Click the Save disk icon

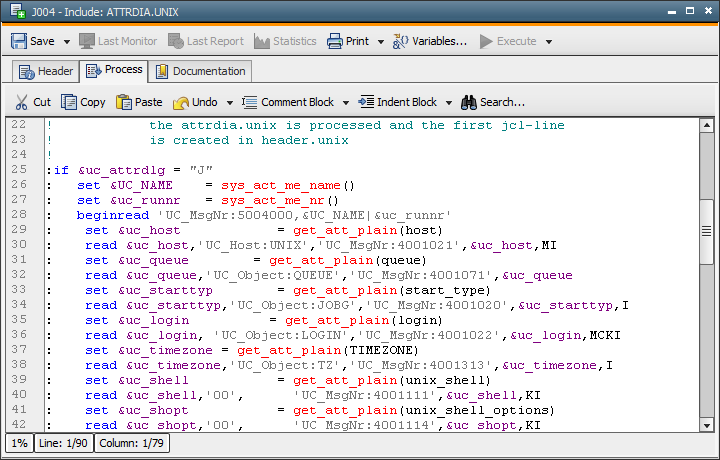(x=19, y=41)
